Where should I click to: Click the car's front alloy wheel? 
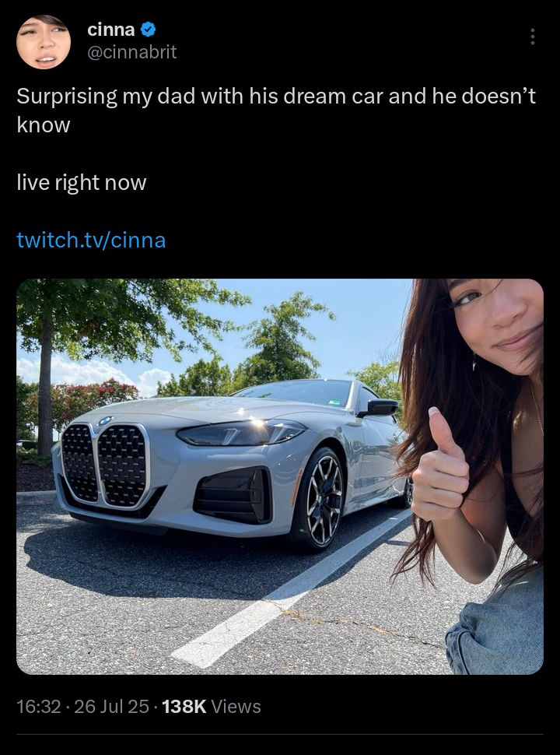pyautogui.click(x=320, y=499)
